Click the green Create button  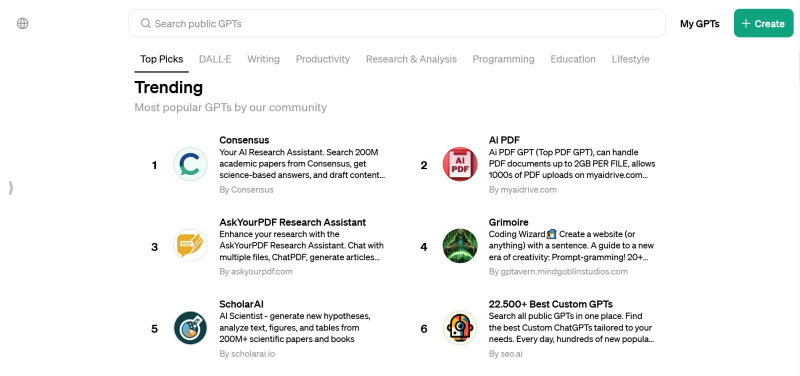coord(764,23)
